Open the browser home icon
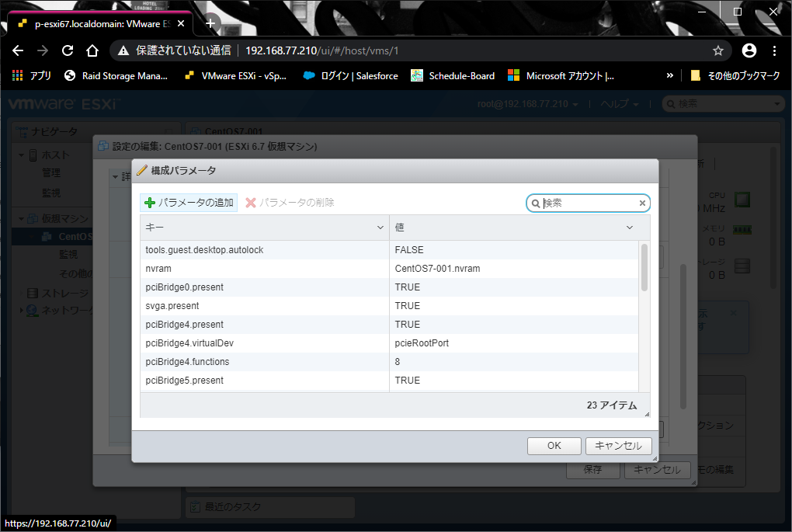The width and height of the screenshot is (792, 532). (92, 50)
